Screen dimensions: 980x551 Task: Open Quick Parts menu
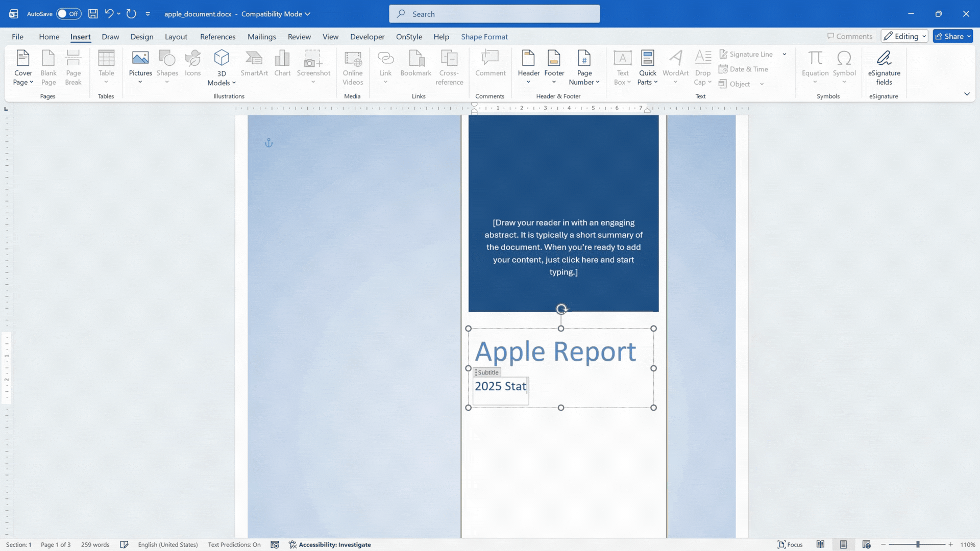tap(647, 68)
